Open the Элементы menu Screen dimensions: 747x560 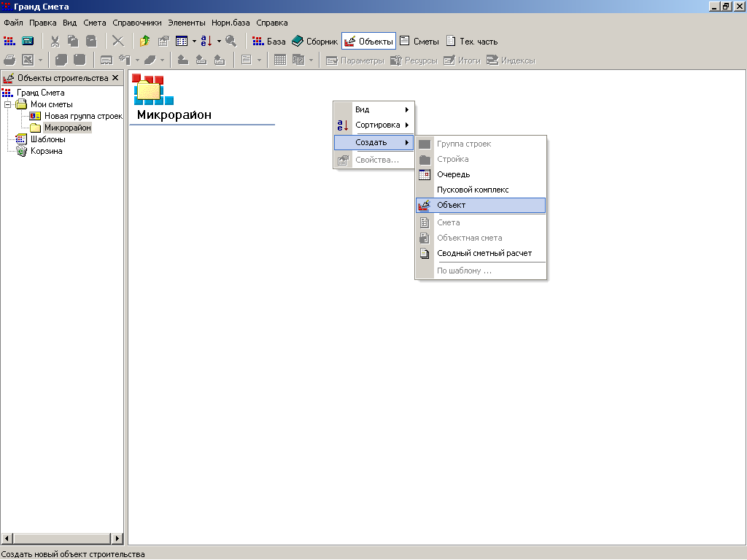pyautogui.click(x=187, y=23)
